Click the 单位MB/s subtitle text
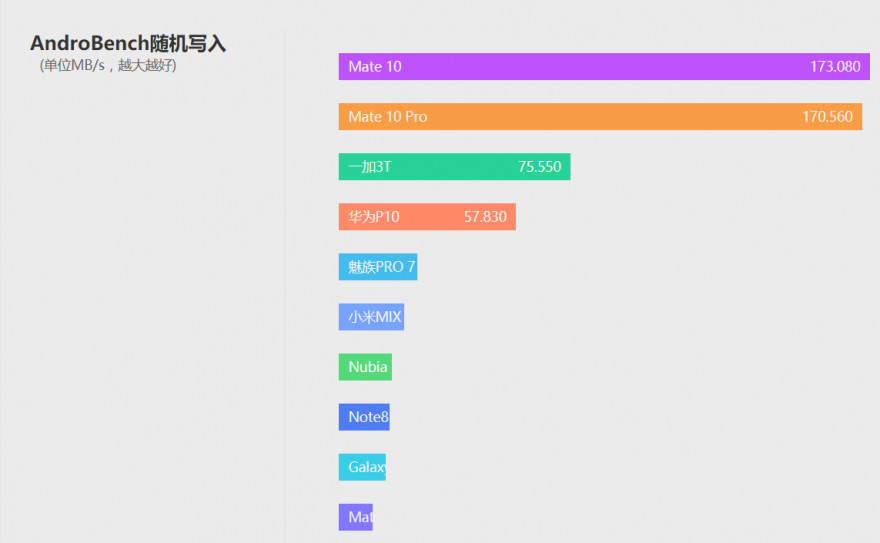This screenshot has height=543, width=880. 108,66
